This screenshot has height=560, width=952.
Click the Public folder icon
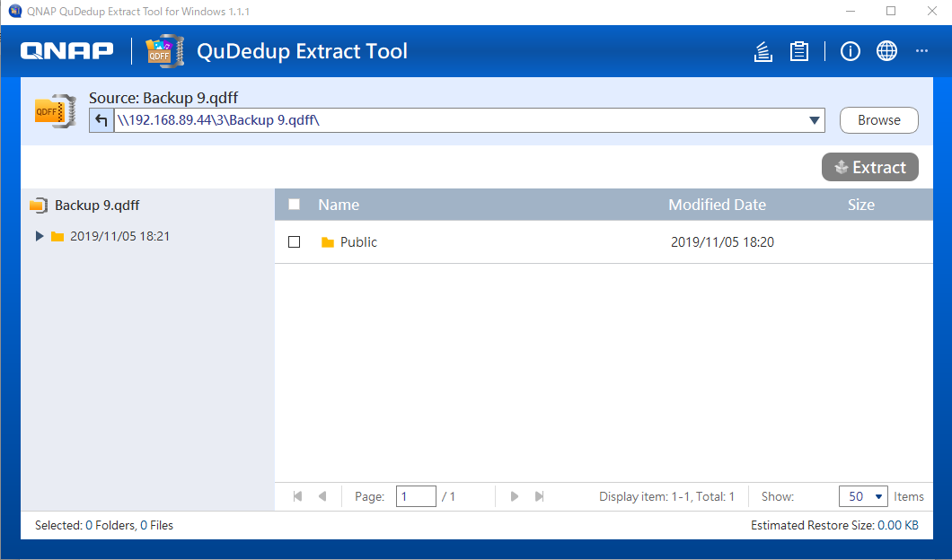coord(327,242)
